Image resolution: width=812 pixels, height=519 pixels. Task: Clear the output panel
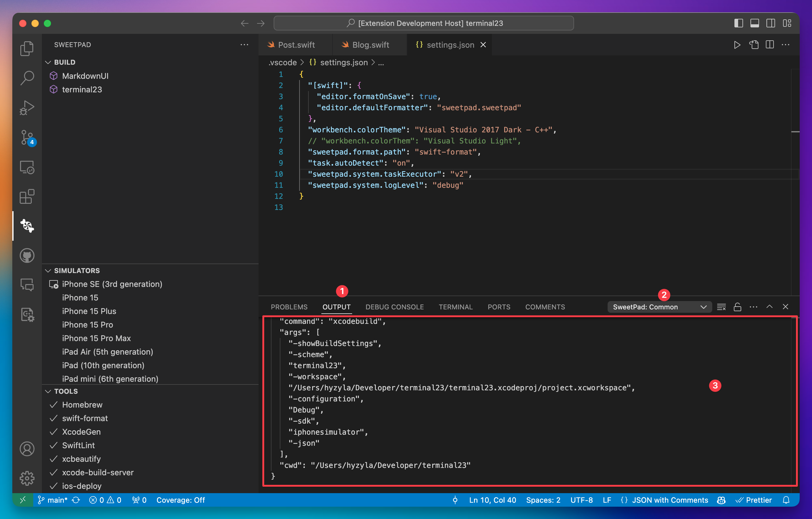721,307
